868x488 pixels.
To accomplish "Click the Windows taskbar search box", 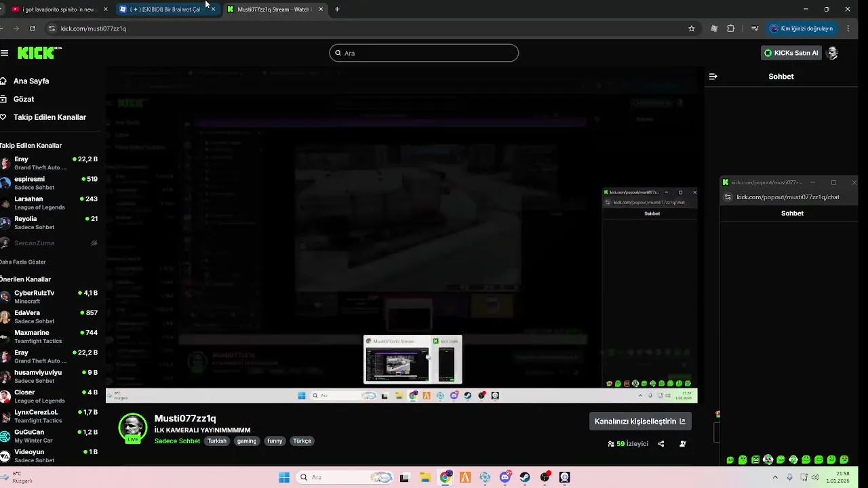I will click(345, 477).
